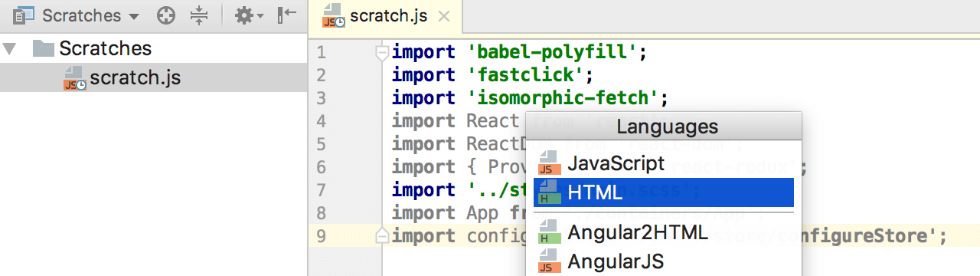Click the Scroll from Source target icon

166,15
